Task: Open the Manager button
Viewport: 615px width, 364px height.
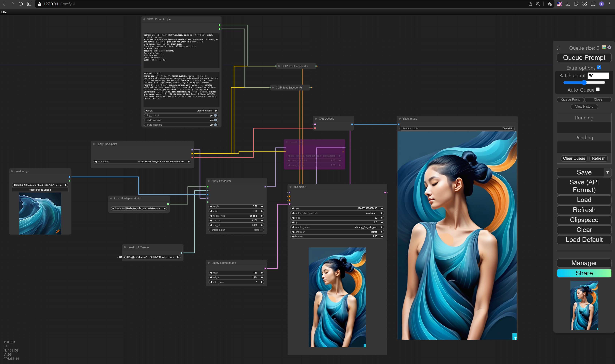Action: (584, 263)
